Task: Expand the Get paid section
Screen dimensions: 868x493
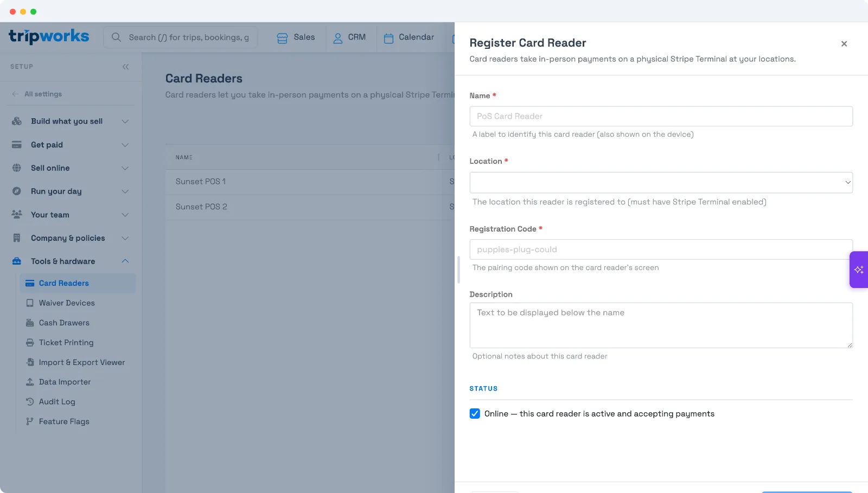Action: 71,145
